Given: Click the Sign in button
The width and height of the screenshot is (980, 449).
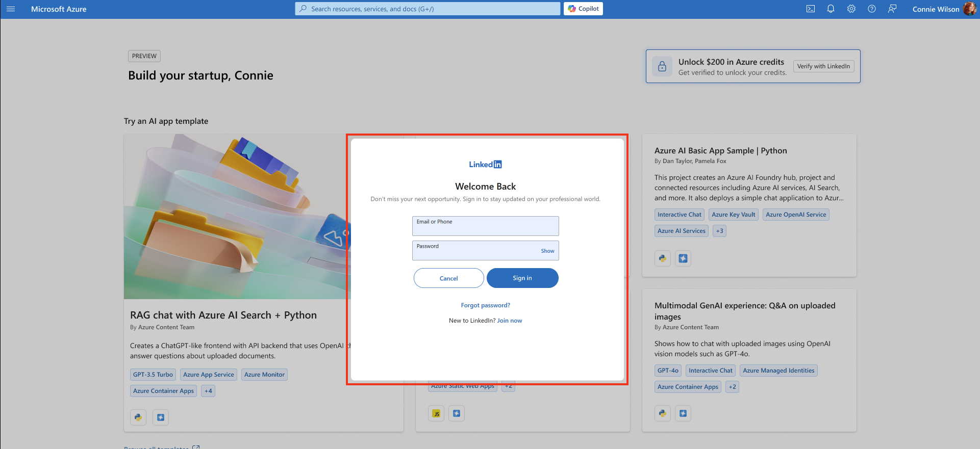Looking at the screenshot, I should tap(522, 278).
